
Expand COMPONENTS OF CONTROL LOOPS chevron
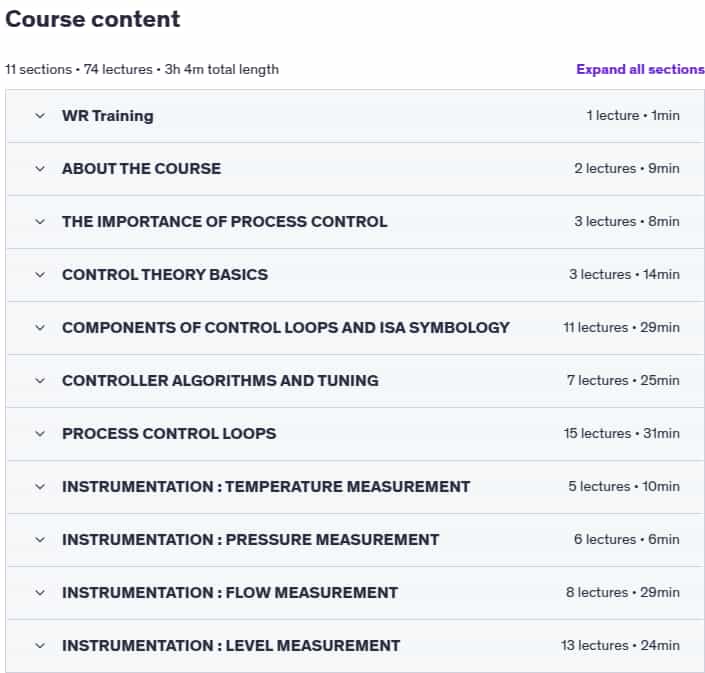point(40,328)
